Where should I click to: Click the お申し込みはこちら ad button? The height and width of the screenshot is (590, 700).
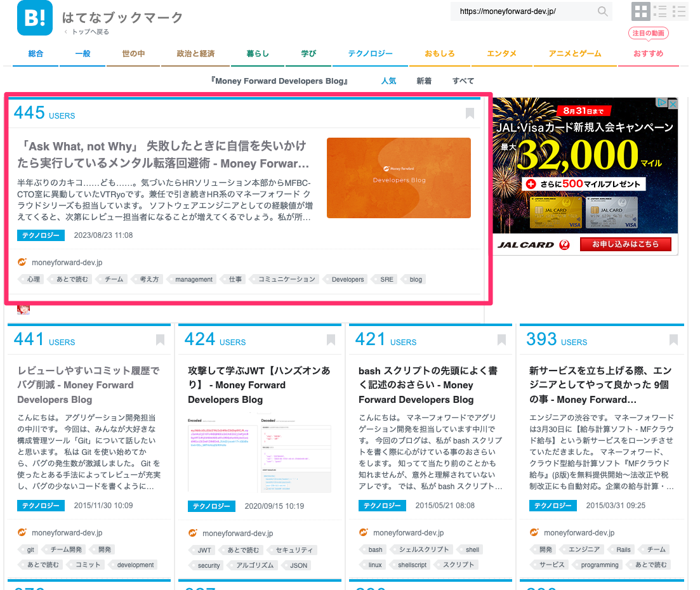[x=626, y=244]
